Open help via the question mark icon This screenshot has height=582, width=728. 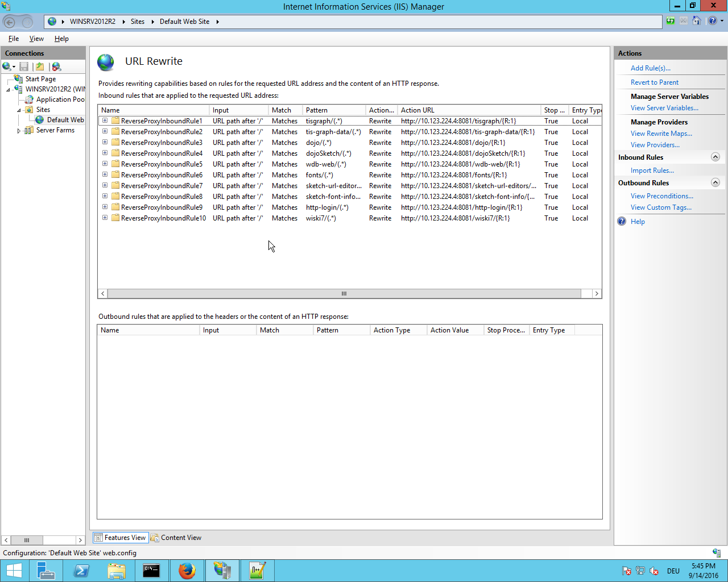click(x=712, y=21)
